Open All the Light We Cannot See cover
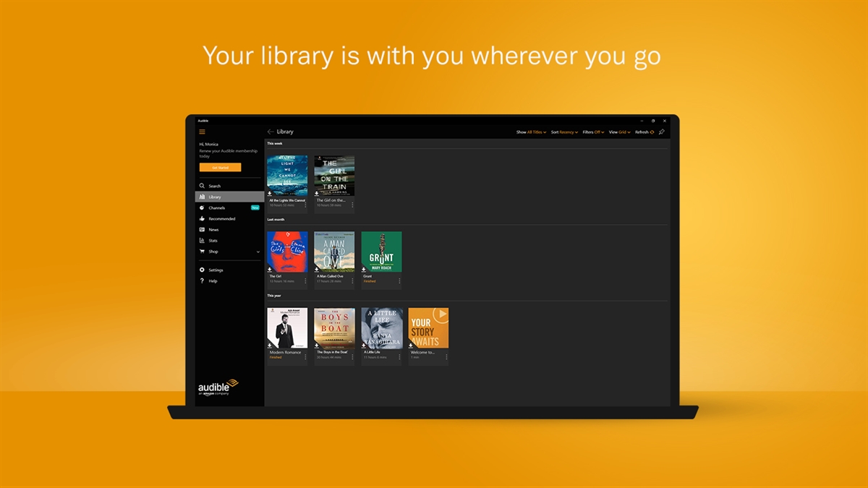Screen dimensions: 868x488 (287, 176)
